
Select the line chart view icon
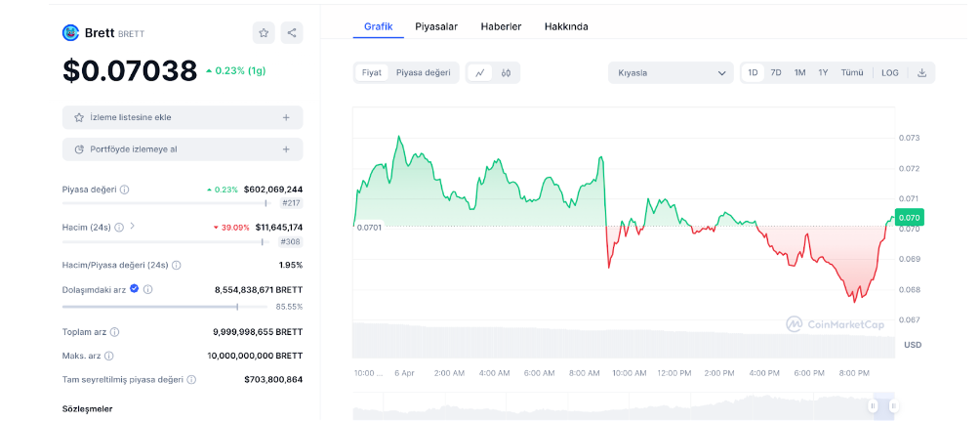coord(480,72)
